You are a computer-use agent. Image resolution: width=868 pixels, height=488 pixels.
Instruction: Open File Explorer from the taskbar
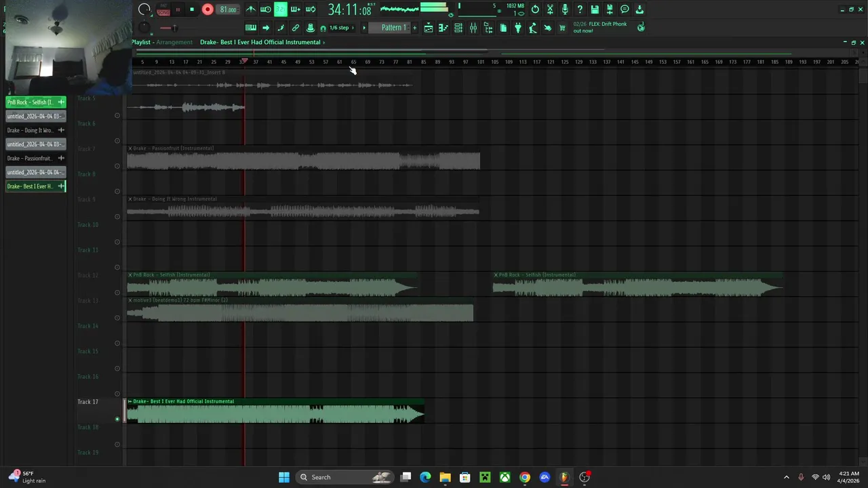(445, 477)
